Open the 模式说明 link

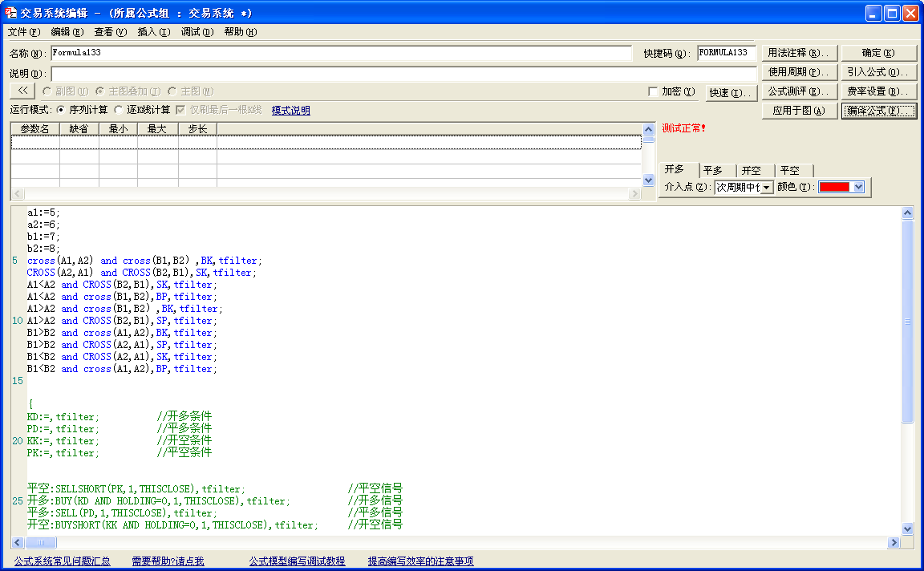click(x=291, y=110)
